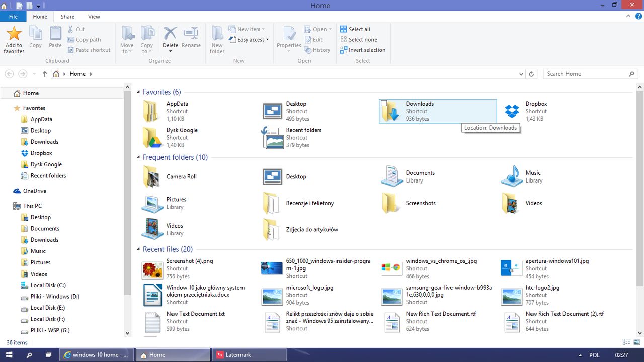The width and height of the screenshot is (644, 362).
Task: Collapse the Frequent folders (10) group
Action: [x=139, y=158]
